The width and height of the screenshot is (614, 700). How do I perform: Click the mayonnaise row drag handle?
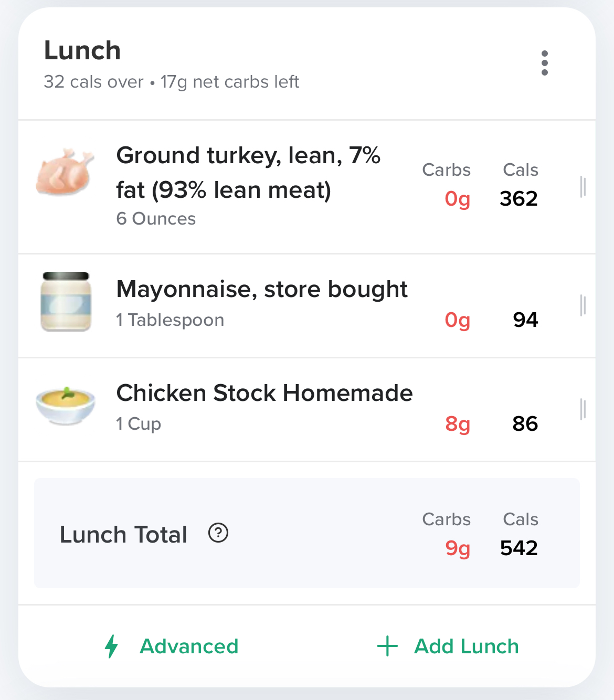point(583,305)
